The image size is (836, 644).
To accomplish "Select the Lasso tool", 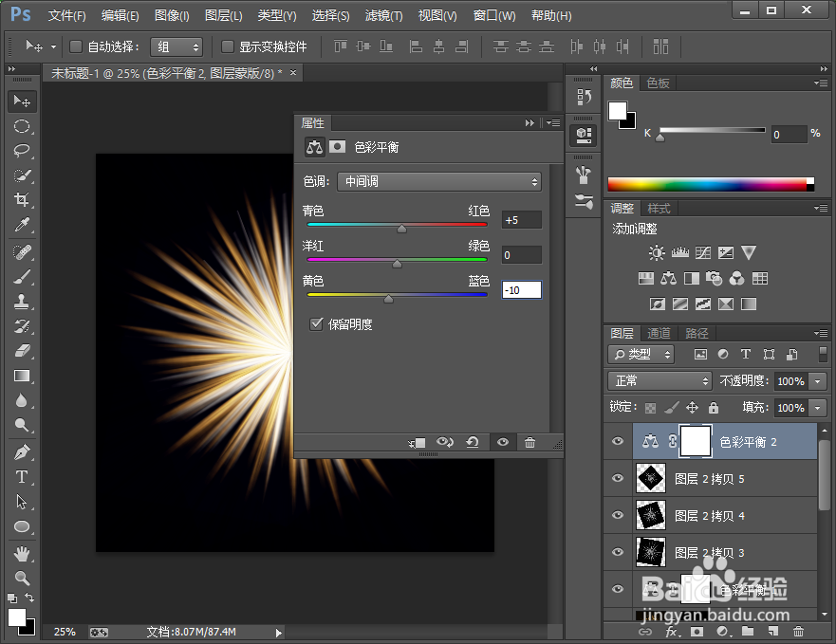I will click(22, 151).
